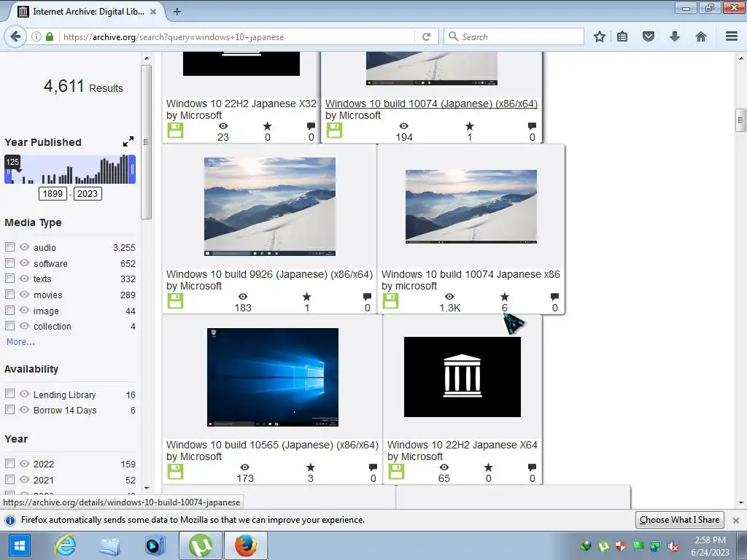Check the software media type checkbox
This screenshot has width=747, height=560.
point(9,262)
